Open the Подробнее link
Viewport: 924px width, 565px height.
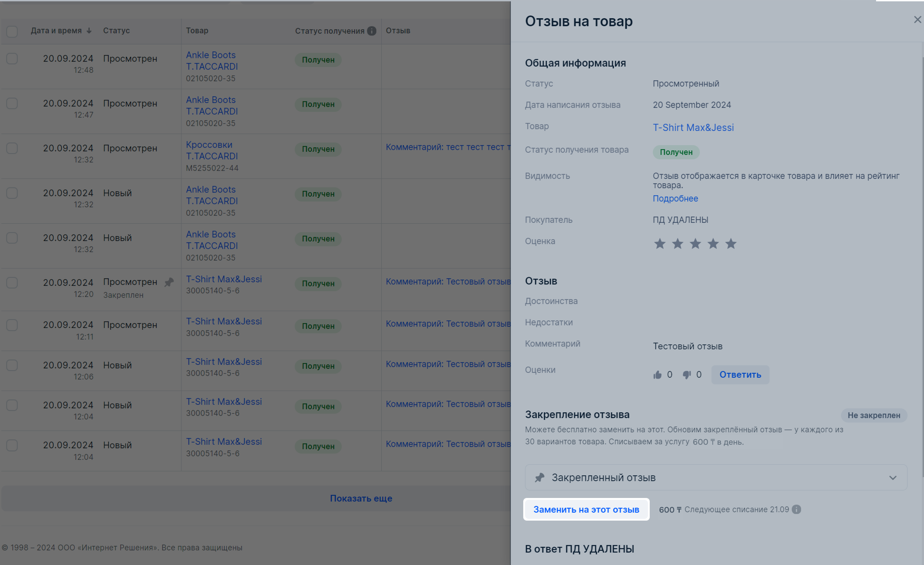pyautogui.click(x=675, y=198)
